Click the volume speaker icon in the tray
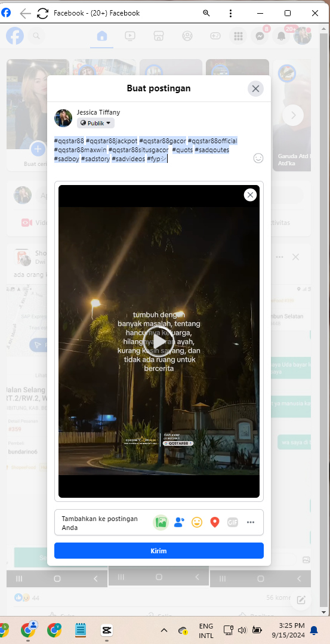Image resolution: width=330 pixels, height=644 pixels. [x=242, y=630]
